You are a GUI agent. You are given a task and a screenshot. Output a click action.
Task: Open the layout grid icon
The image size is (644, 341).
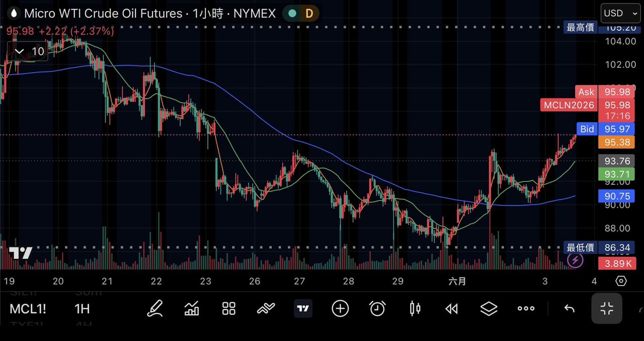tap(229, 309)
